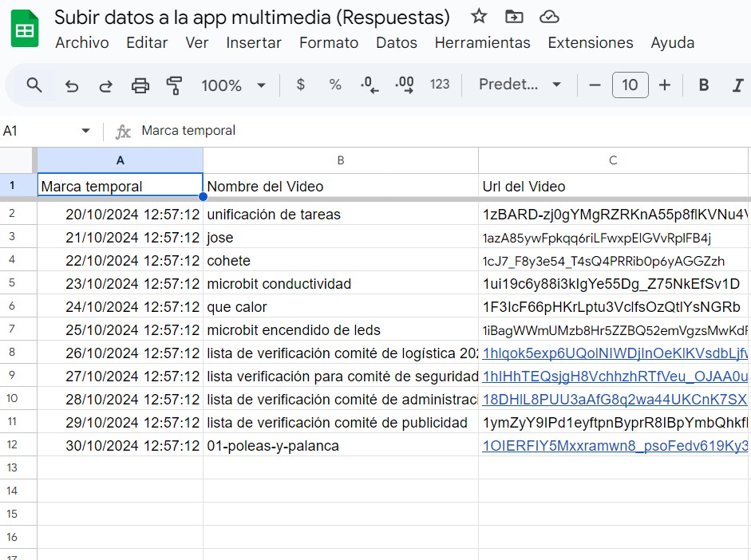
Task: Toggle bold formatting
Action: click(703, 85)
